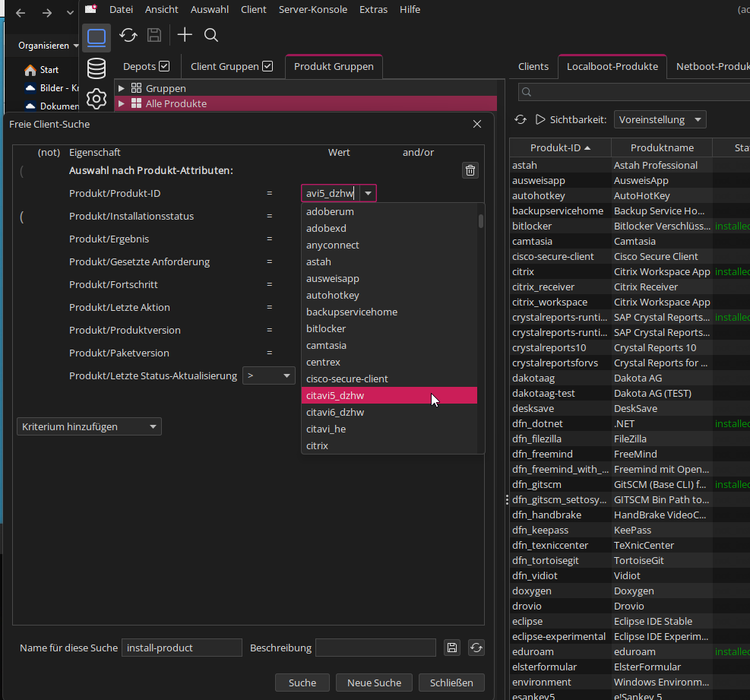This screenshot has width=750, height=700.
Task: Click the Start home icon in sidebar
Action: (30, 71)
